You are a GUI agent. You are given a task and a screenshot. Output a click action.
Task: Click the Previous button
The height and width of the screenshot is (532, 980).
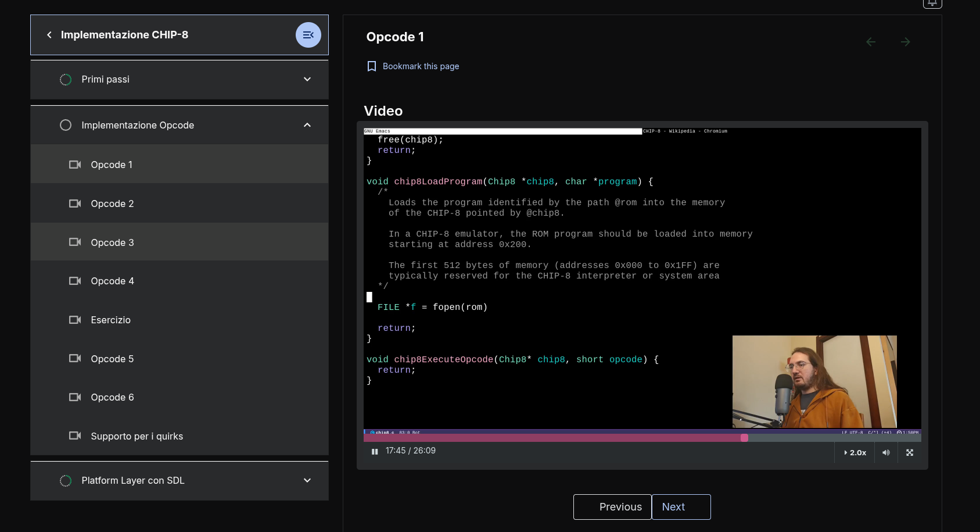[x=612, y=507]
